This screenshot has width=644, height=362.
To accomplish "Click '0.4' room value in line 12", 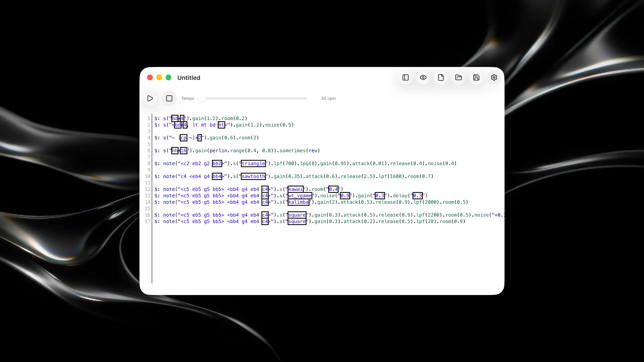I will point(333,189).
